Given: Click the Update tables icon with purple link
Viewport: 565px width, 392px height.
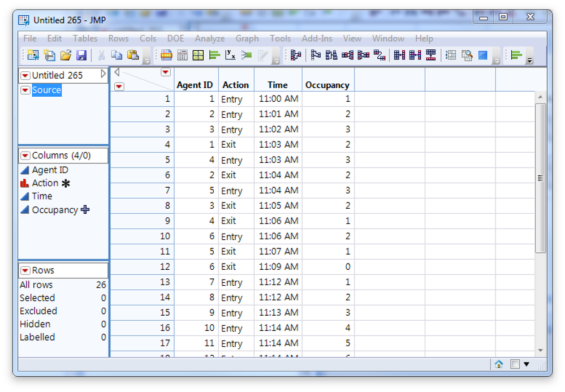Looking at the screenshot, I should click(x=415, y=55).
